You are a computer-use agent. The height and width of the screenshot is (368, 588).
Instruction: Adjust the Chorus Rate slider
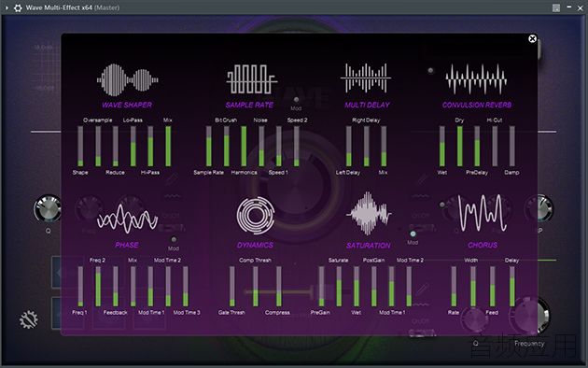coord(454,286)
